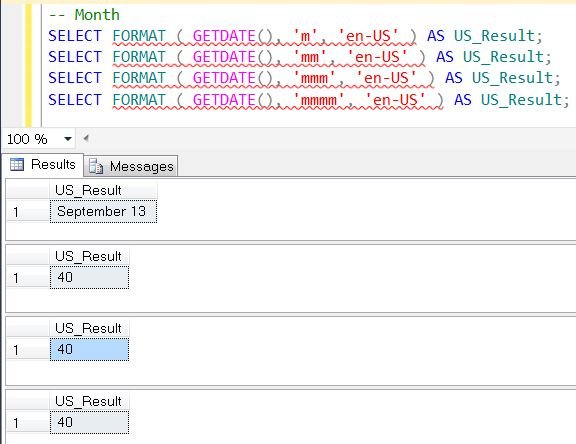Click US_Result column header in third grid
The height and width of the screenshot is (444, 576).
tap(90, 328)
